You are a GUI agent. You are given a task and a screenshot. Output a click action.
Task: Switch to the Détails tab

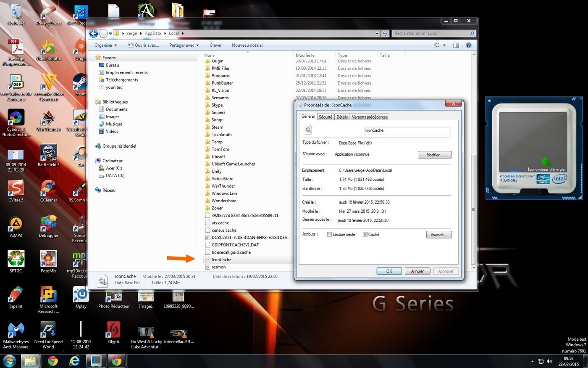point(342,117)
